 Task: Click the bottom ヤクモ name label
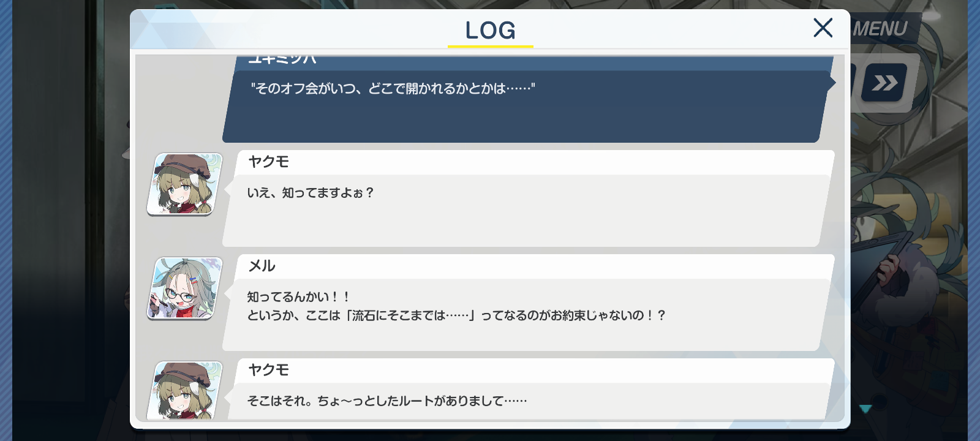point(268,370)
